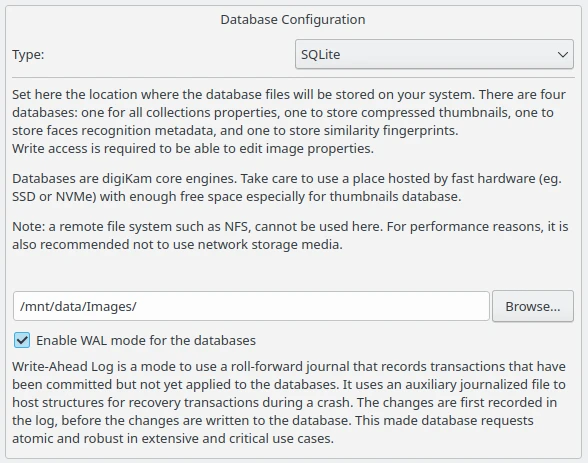Place cursor after /mnt/data/Images/ text
The width and height of the screenshot is (588, 463).
click(x=137, y=307)
